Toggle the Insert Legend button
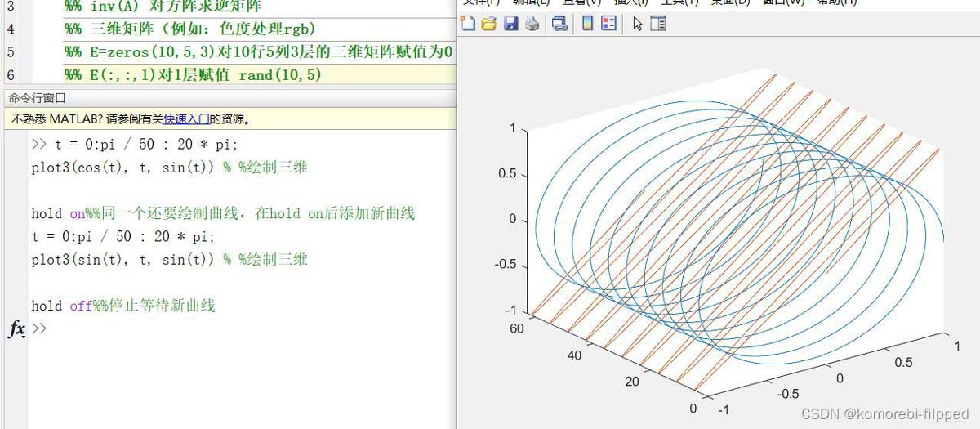980x429 pixels. 608,24
